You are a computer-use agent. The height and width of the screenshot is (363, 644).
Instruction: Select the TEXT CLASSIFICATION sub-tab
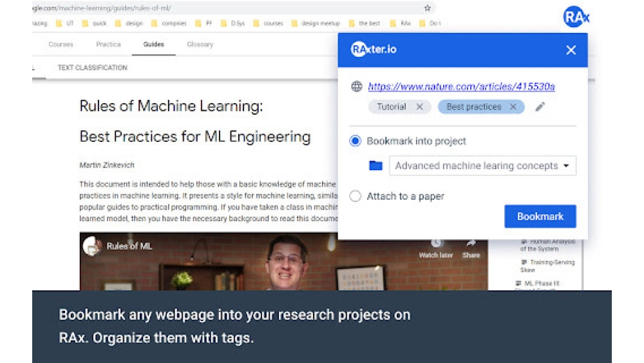[x=92, y=68]
